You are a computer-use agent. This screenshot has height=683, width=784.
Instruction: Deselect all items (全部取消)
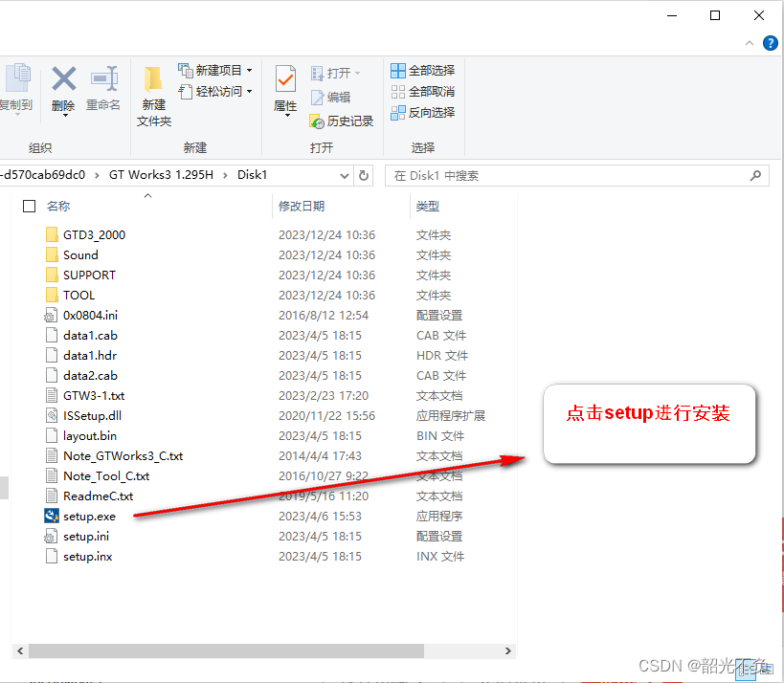coord(422,92)
